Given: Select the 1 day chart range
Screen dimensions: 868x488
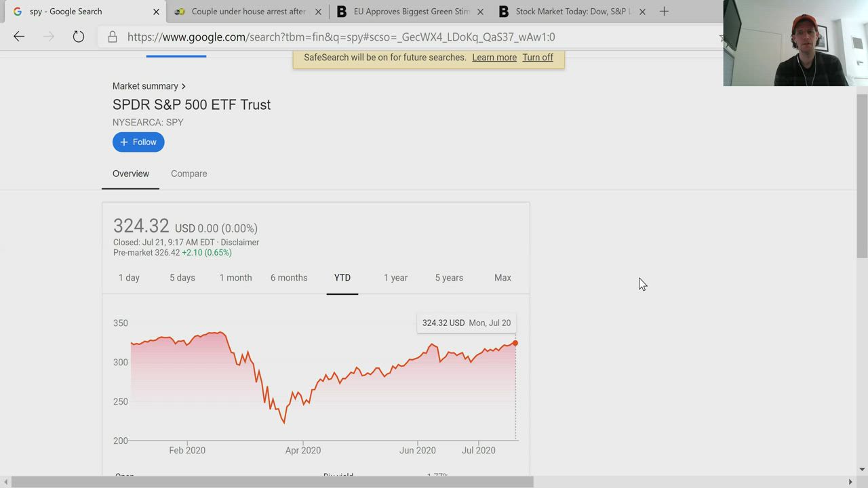Looking at the screenshot, I should [x=129, y=278].
